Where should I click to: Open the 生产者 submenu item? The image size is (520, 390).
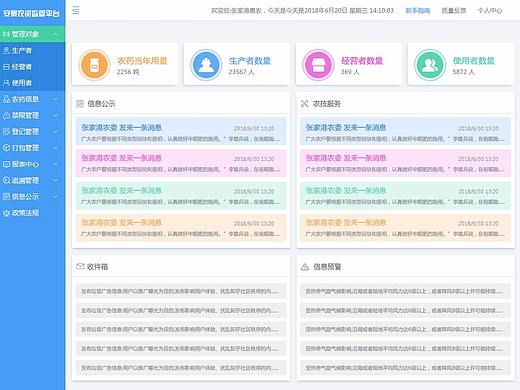32,50
